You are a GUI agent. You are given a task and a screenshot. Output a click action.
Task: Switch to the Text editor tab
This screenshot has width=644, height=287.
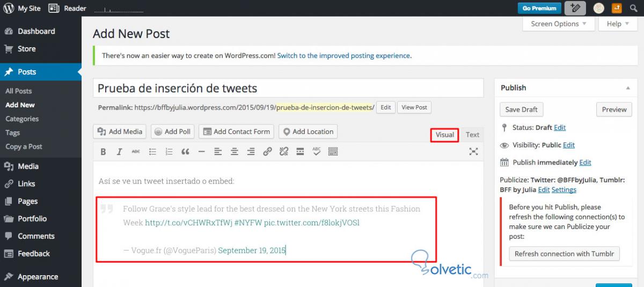pos(472,135)
